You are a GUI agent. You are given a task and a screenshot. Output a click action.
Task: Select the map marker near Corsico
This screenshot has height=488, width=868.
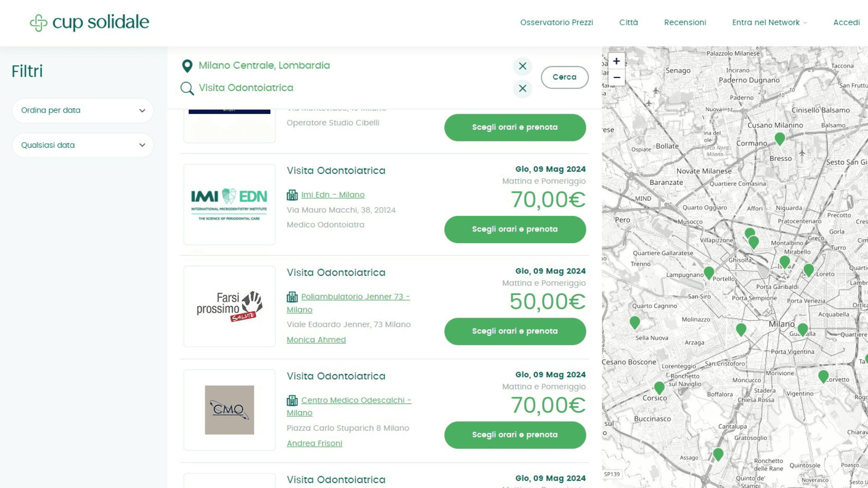[x=659, y=387]
